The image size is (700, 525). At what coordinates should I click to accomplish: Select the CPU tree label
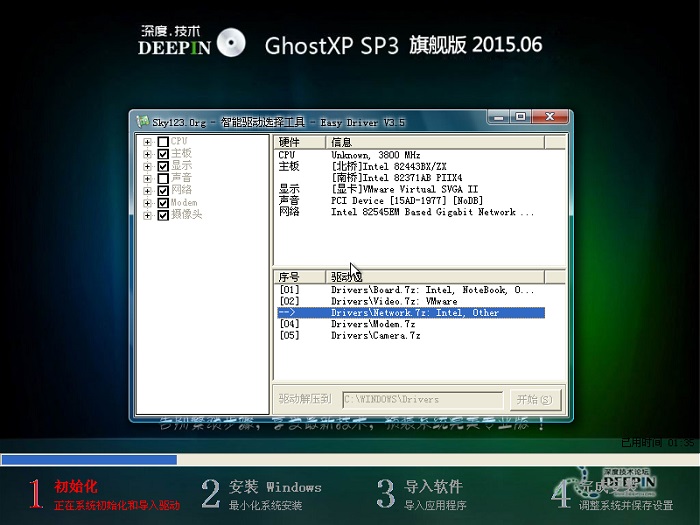179,141
